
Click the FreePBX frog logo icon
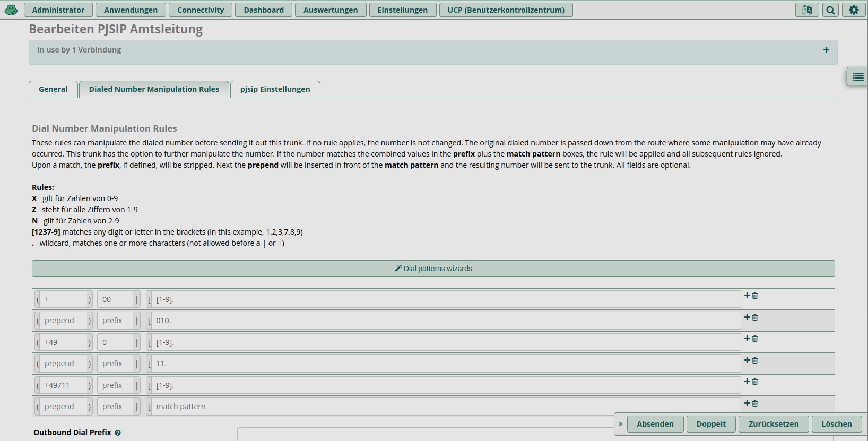click(x=11, y=10)
